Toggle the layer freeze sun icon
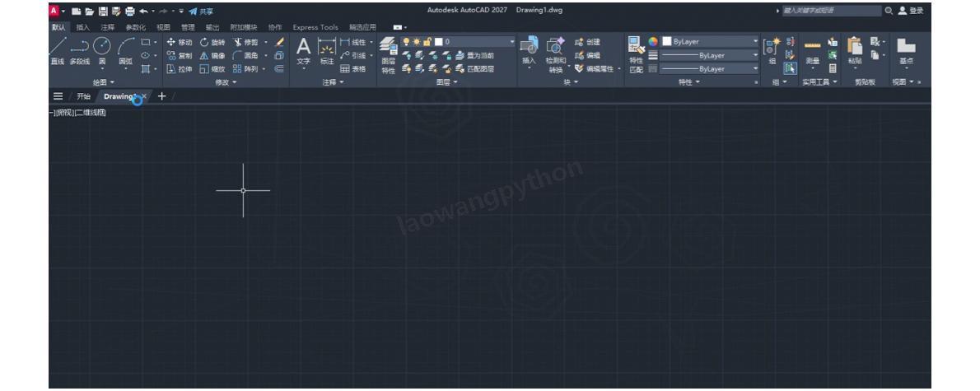Image resolution: width=980 pixels, height=391 pixels. 416,42
